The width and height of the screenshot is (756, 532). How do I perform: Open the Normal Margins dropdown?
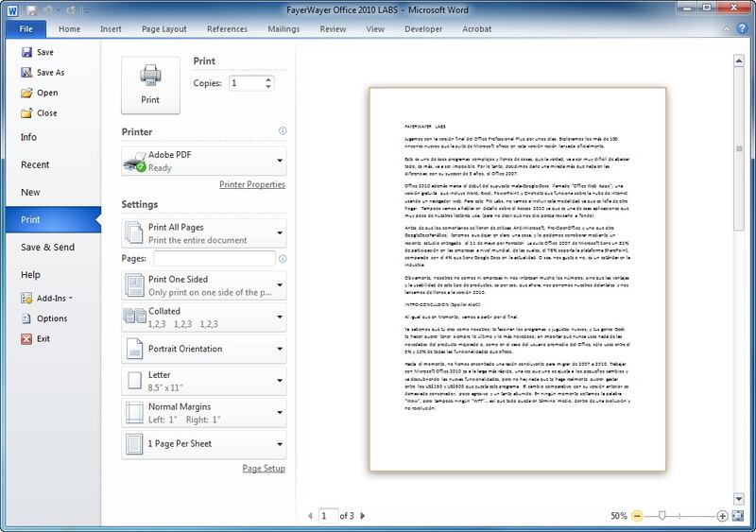tap(204, 412)
